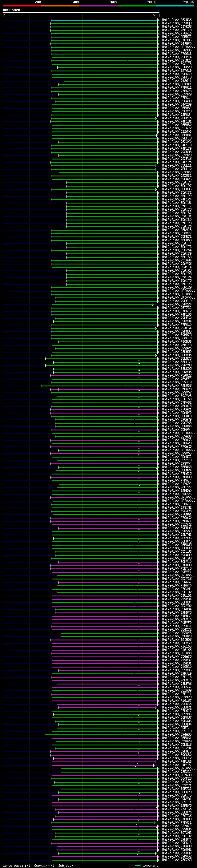Screen dimensions: 197x868
Task: Open hit UniRef100_Q3YK56
Action: [177, 26]
